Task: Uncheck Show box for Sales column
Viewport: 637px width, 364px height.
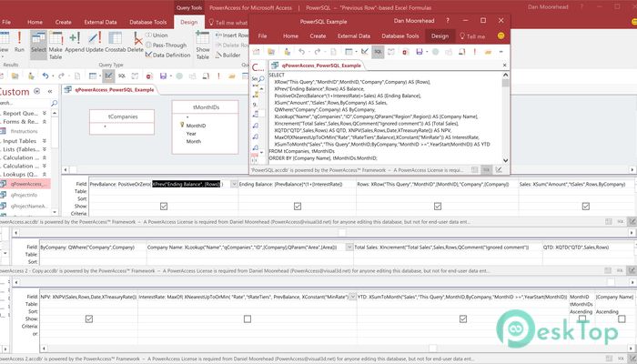Action: (586, 207)
